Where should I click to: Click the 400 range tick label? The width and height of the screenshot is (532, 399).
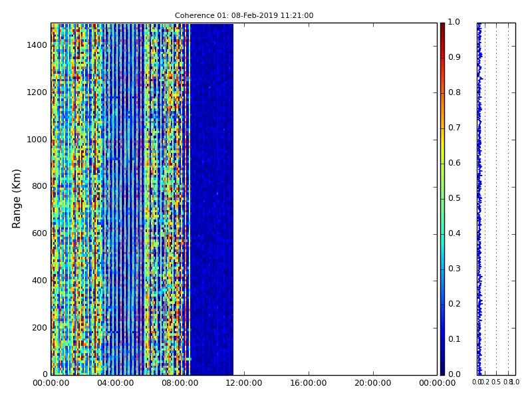point(39,281)
